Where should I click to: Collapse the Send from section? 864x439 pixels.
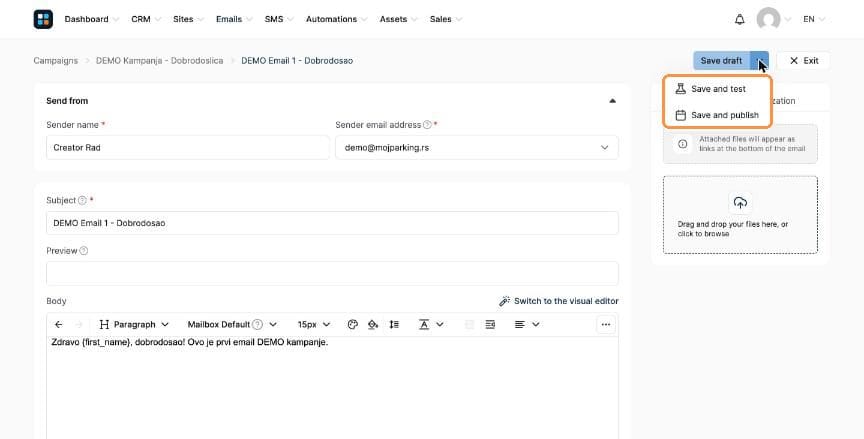click(x=612, y=101)
